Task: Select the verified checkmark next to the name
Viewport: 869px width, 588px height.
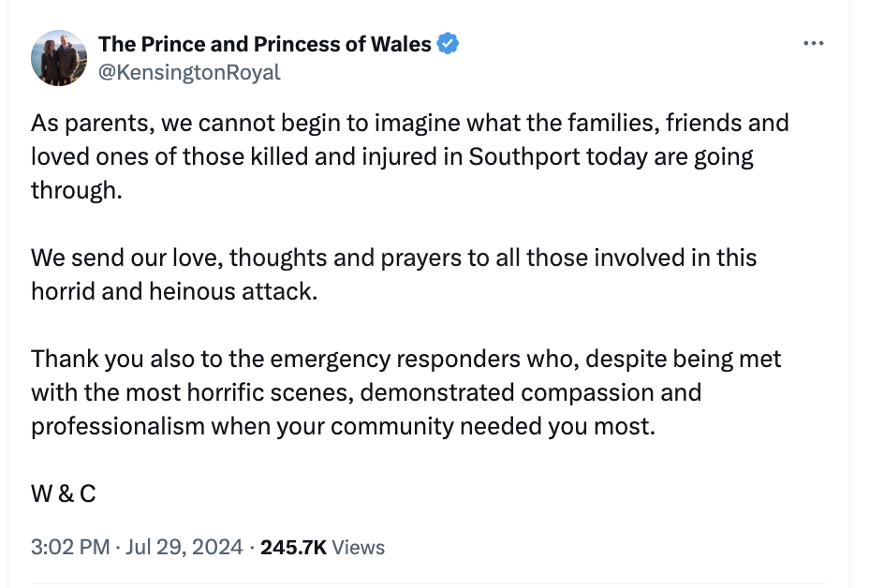Action: click(449, 43)
